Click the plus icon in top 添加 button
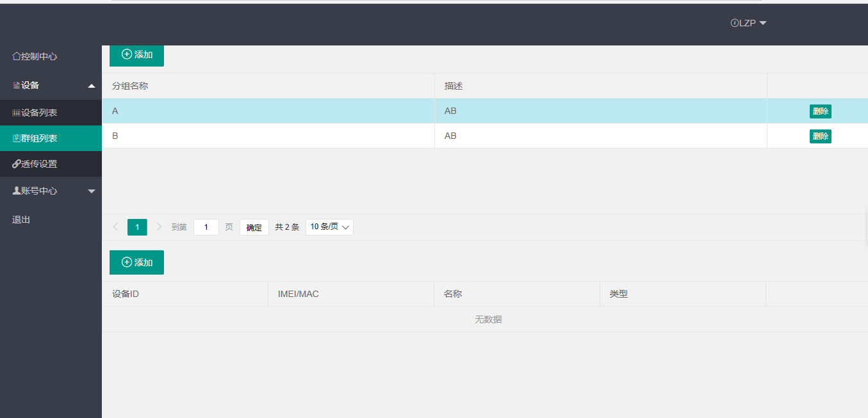Image resolution: width=868 pixels, height=418 pixels. click(127, 54)
